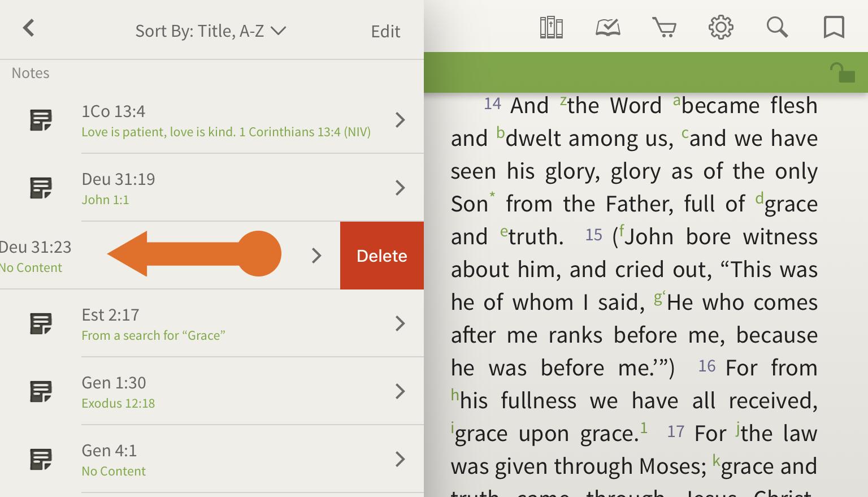Open settings gear icon
The width and height of the screenshot is (868, 497).
tap(721, 27)
